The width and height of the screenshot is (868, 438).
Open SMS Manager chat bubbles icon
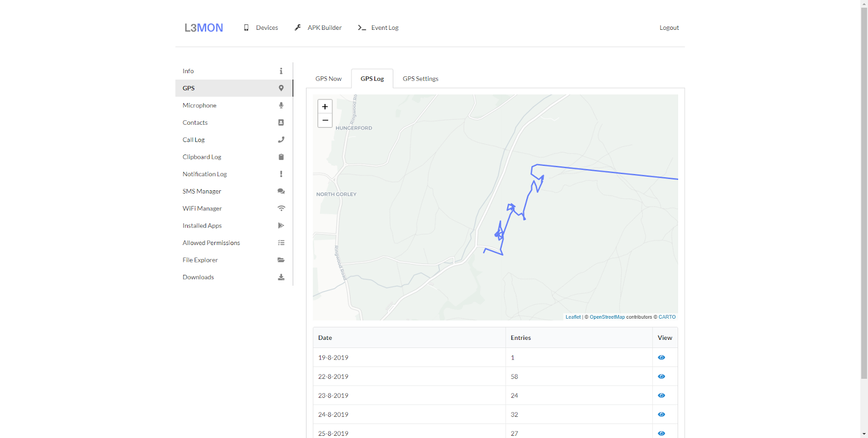coord(281,191)
